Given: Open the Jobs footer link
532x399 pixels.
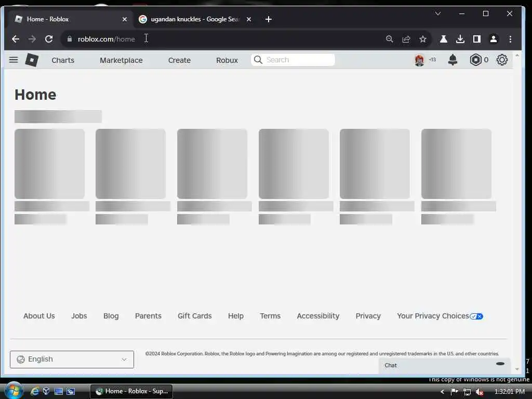Looking at the screenshot, I should (79, 316).
